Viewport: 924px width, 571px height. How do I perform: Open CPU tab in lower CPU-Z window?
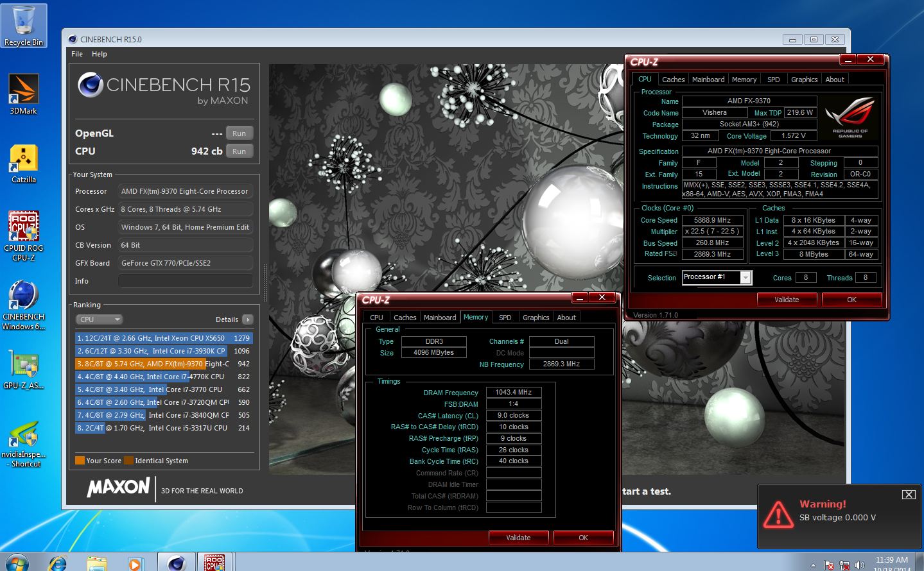376,318
